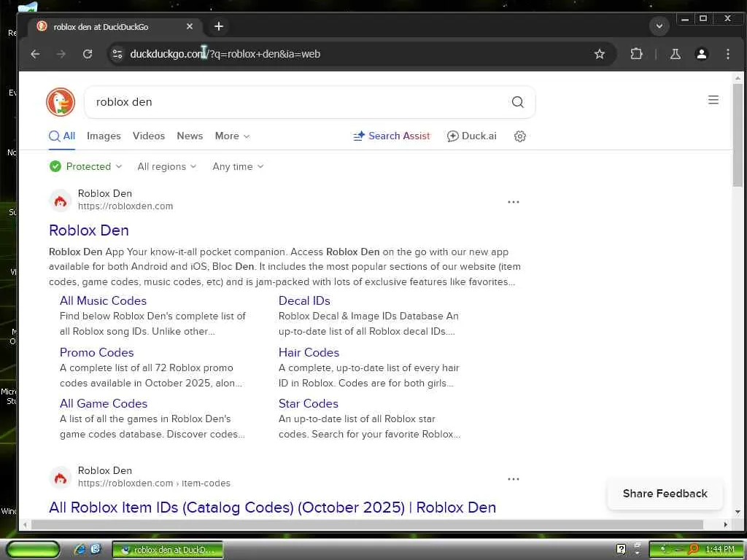Click the 'https://robloxden.com › item-codes' breadcrumb

tap(154, 483)
